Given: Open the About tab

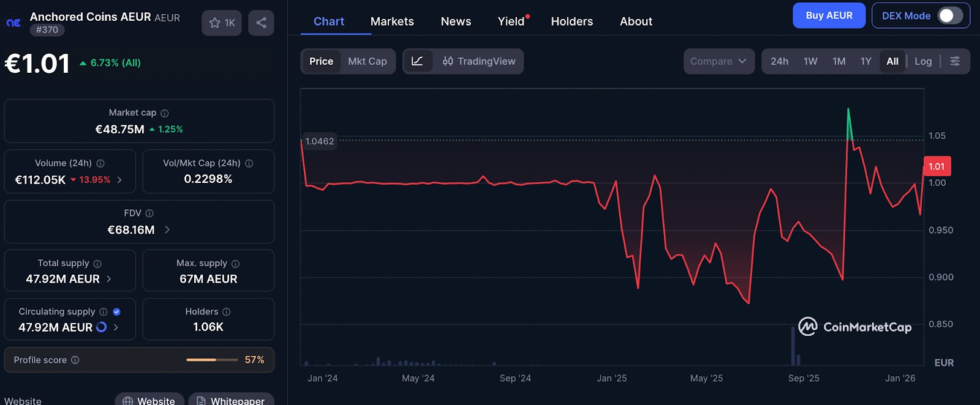Looking at the screenshot, I should coord(636,21).
